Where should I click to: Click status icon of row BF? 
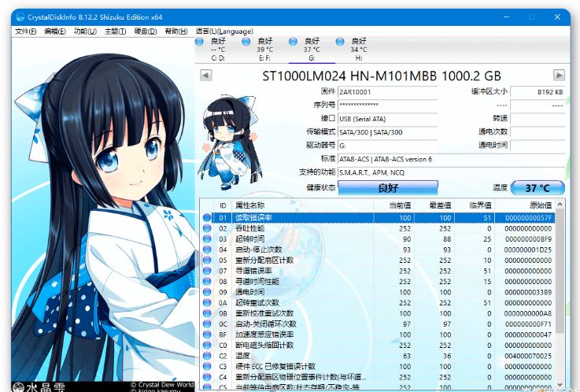coord(207,335)
